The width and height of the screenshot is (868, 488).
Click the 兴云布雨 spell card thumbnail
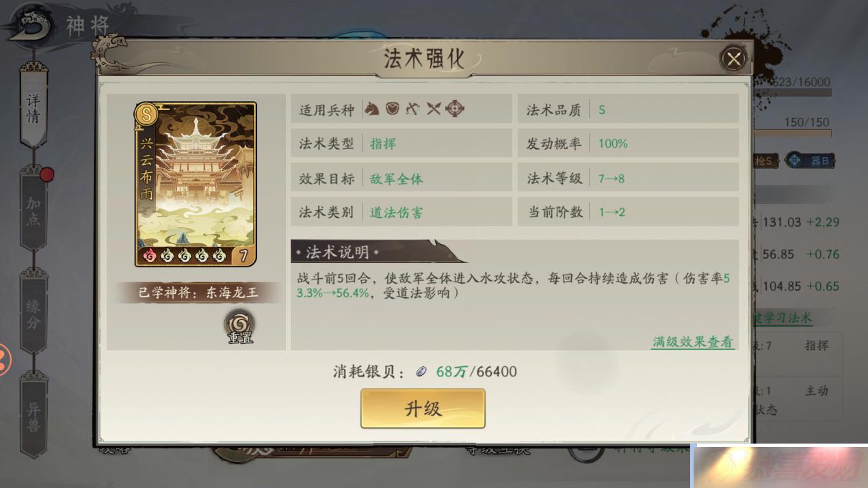coord(196,184)
